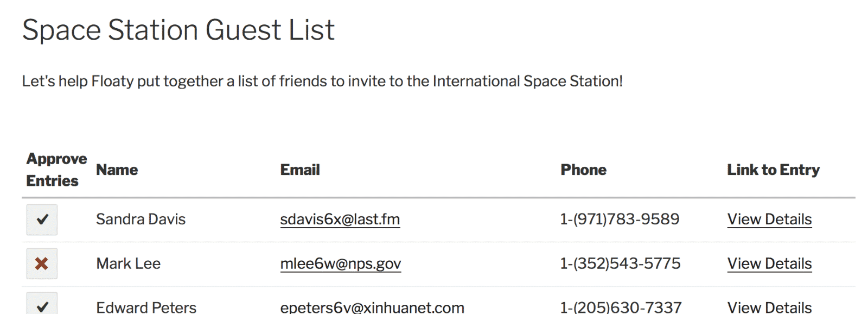Select the name Edward Peters
Image resolution: width=868 pixels, height=314 pixels.
point(146,307)
